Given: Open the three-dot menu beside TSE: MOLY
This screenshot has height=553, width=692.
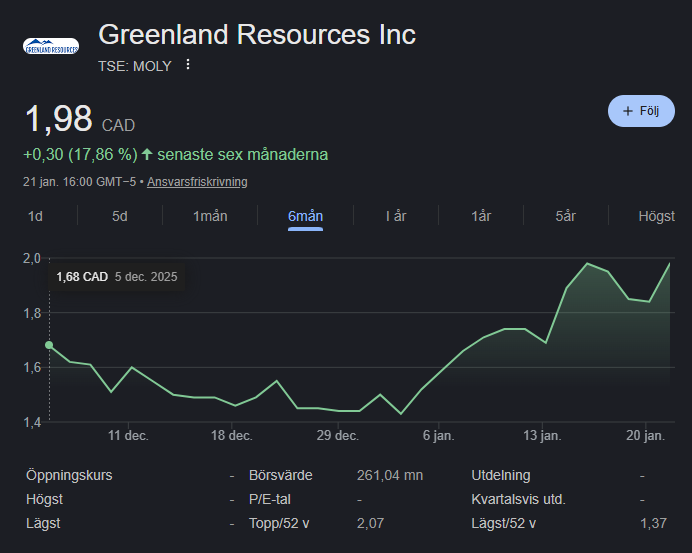Looking at the screenshot, I should pos(187,65).
